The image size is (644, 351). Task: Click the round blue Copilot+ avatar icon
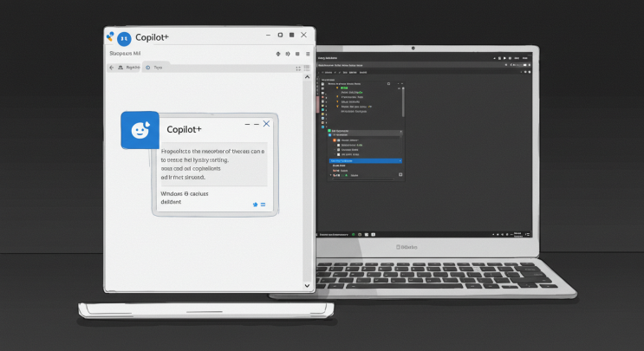[124, 39]
